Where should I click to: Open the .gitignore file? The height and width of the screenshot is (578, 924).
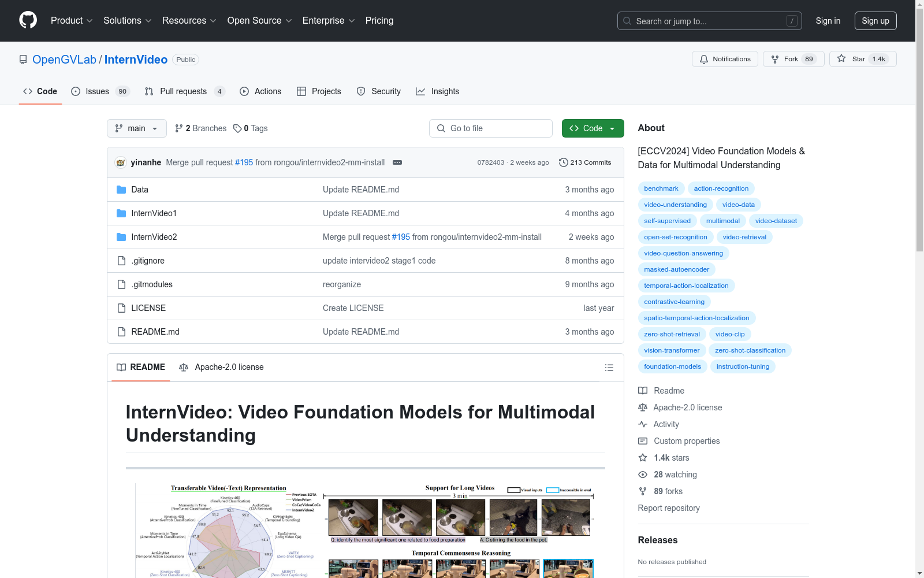pyautogui.click(x=148, y=261)
